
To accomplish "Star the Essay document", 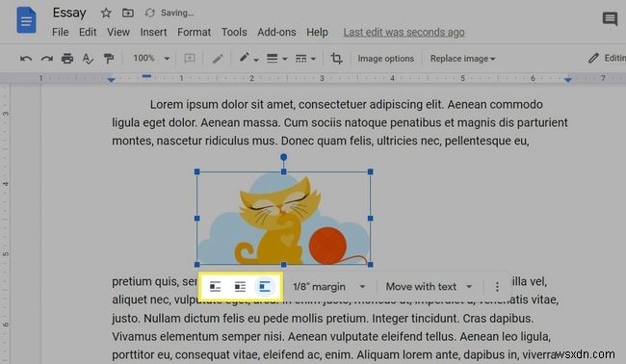I will pos(106,13).
